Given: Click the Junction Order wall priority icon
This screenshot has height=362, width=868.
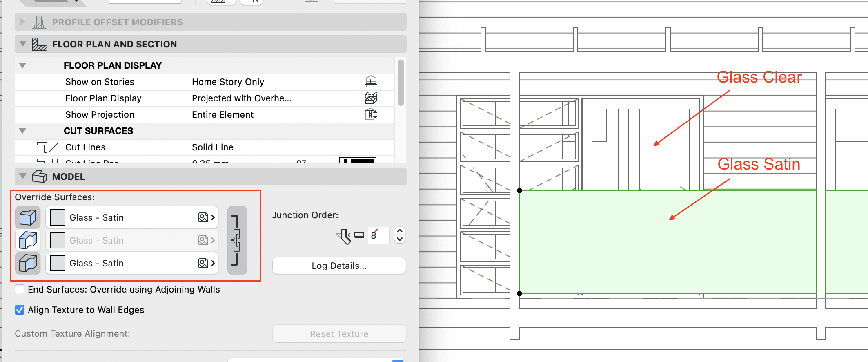Looking at the screenshot, I should coord(350,236).
